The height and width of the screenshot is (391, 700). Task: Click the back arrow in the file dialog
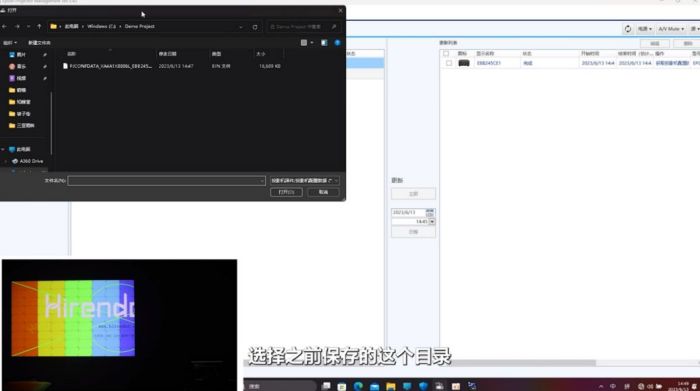click(x=4, y=27)
